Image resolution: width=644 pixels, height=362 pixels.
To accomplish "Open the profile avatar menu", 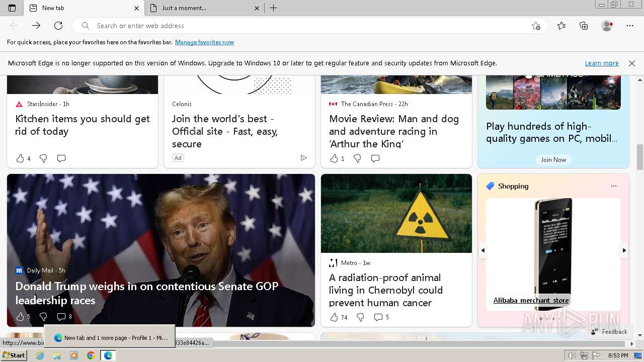I will tap(607, 26).
